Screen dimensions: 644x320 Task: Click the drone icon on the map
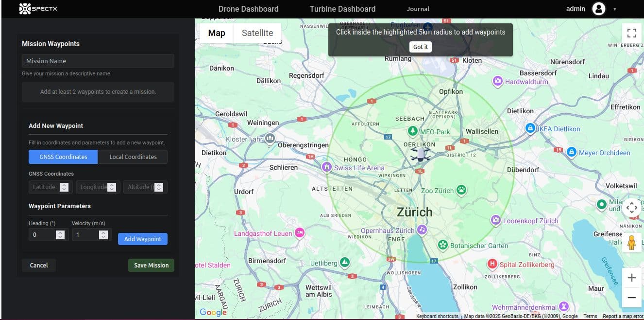tap(420, 154)
